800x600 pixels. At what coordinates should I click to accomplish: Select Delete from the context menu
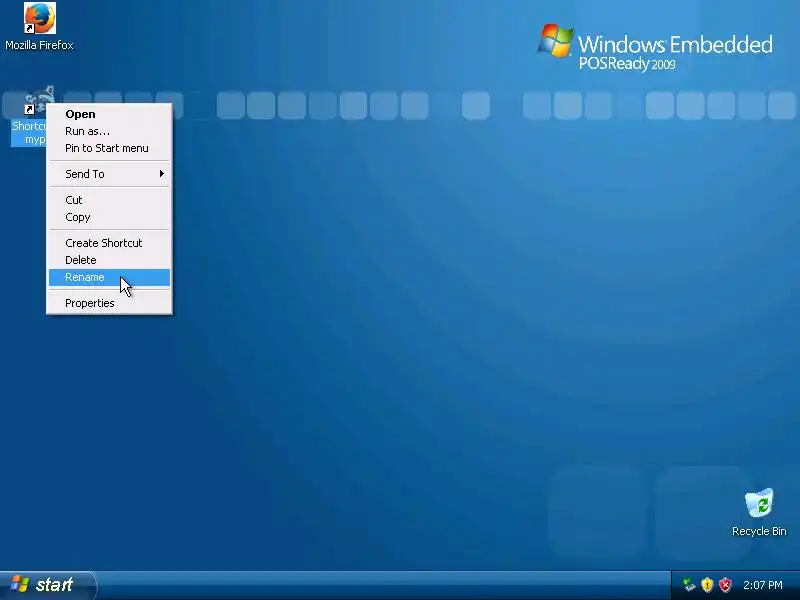coord(109,260)
